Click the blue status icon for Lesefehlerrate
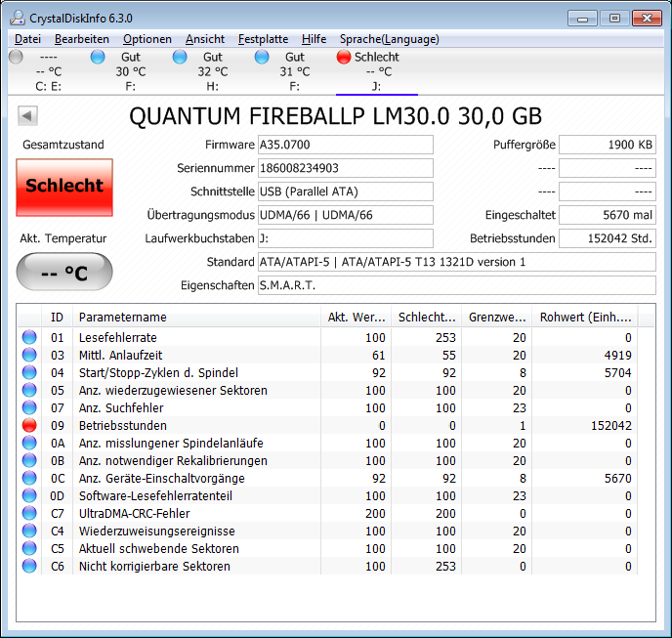 [29, 337]
